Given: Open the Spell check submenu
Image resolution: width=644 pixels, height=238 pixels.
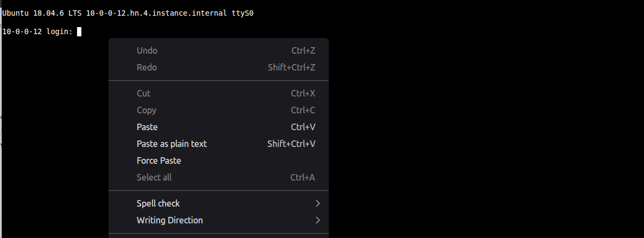Looking at the screenshot, I should [158, 203].
